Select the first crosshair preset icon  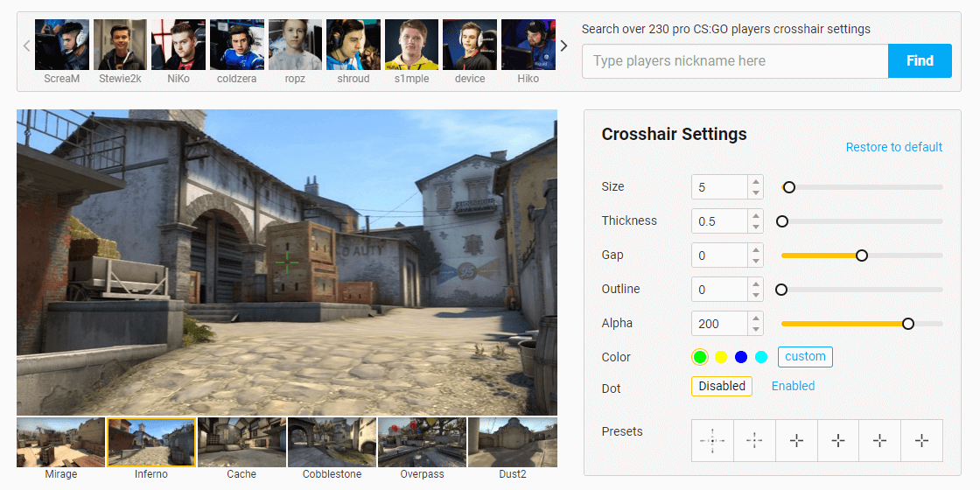(712, 441)
